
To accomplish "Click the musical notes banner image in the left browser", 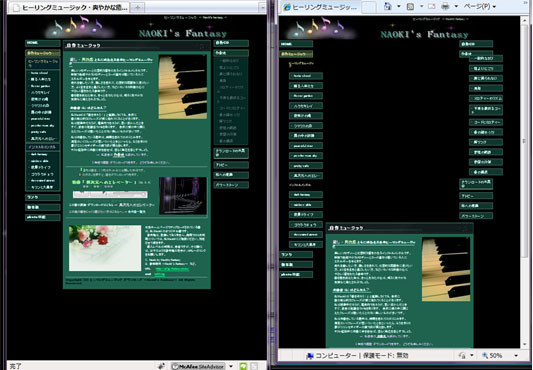I will [x=80, y=27].
